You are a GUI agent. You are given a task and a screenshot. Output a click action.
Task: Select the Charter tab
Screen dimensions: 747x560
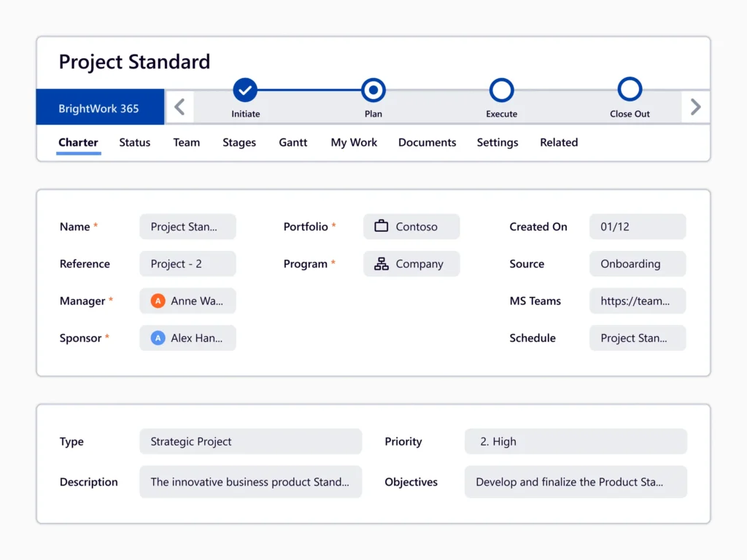tap(78, 142)
